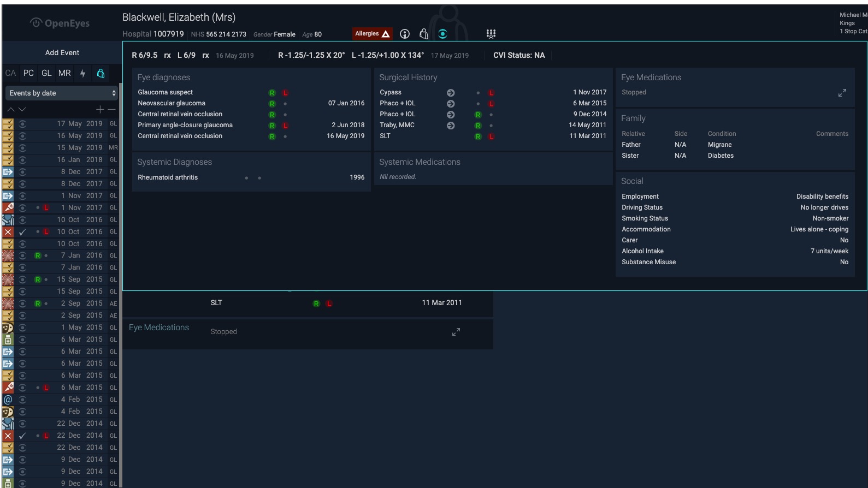Select the MR subspecialty filter tab
The width and height of the screenshot is (868, 488).
64,73
